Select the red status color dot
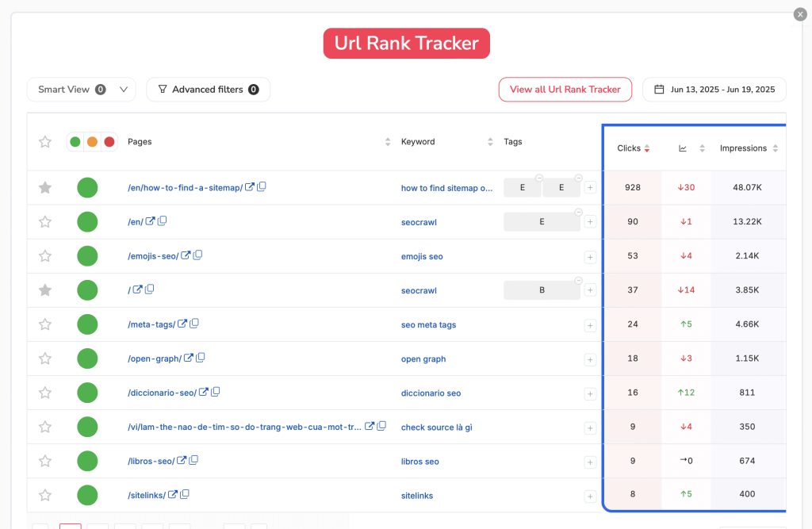 pyautogui.click(x=109, y=141)
